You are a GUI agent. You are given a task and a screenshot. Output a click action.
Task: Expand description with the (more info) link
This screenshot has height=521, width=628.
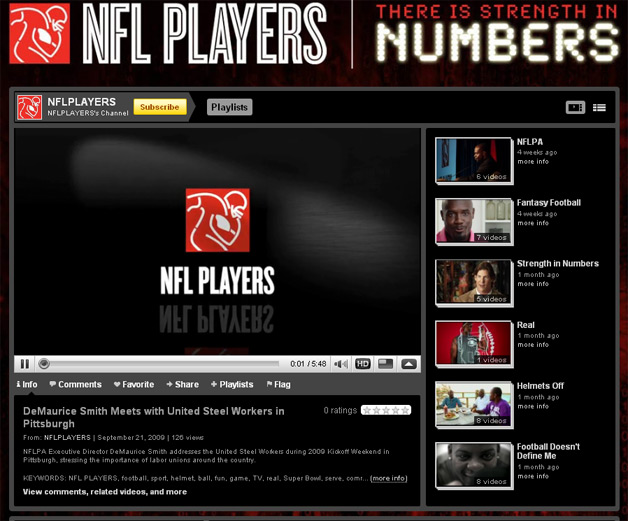tap(388, 478)
